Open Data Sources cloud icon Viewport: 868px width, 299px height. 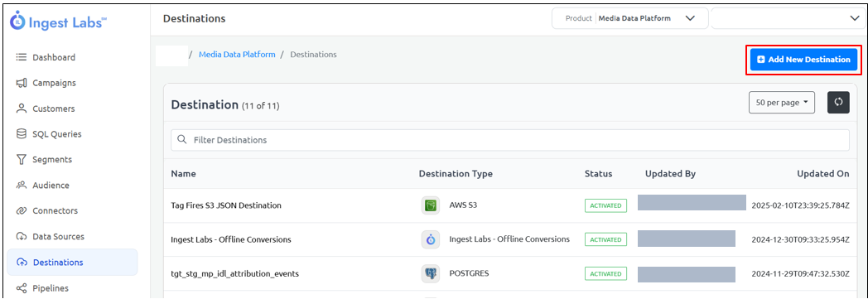click(22, 236)
